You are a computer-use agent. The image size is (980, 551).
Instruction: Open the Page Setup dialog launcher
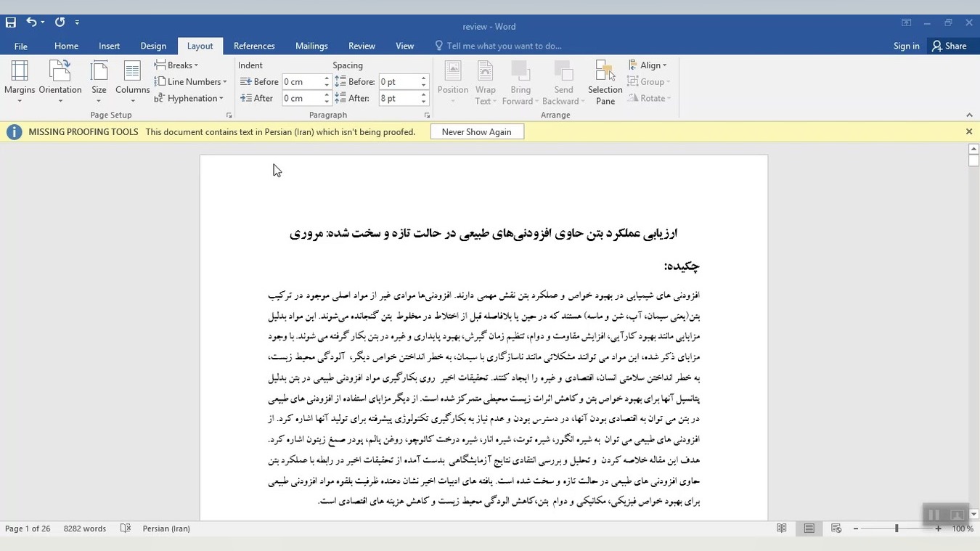coord(229,115)
